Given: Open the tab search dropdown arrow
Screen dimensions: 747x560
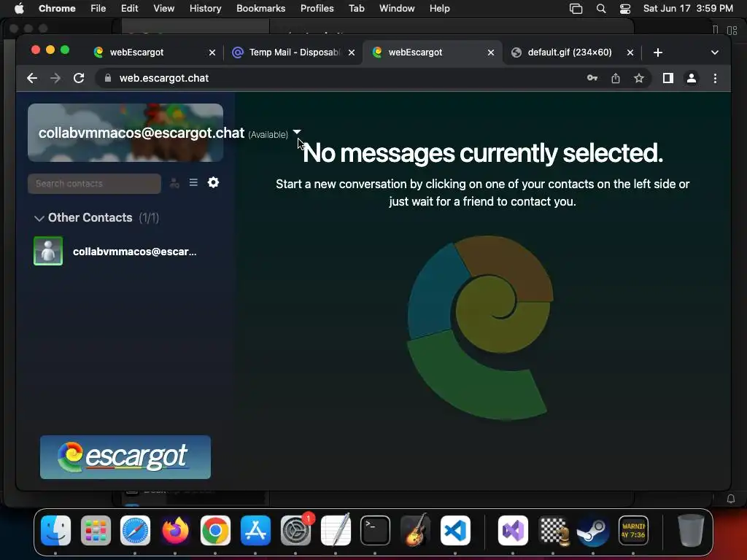Looking at the screenshot, I should [715, 52].
